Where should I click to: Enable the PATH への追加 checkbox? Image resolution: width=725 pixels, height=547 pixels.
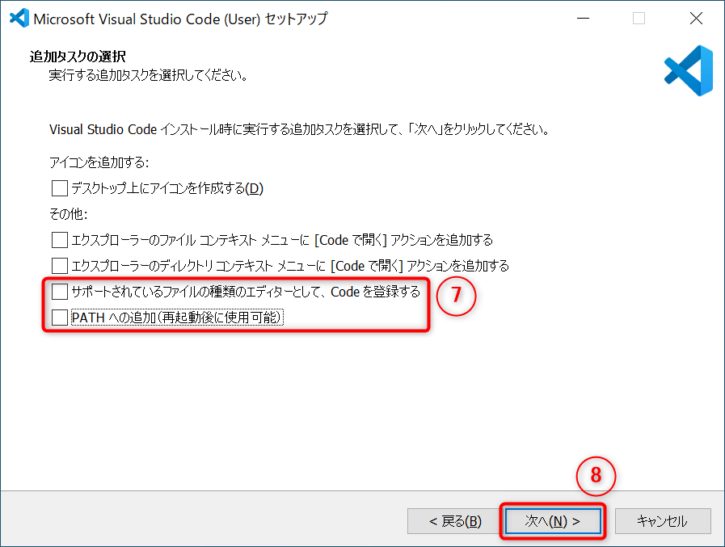(60, 318)
